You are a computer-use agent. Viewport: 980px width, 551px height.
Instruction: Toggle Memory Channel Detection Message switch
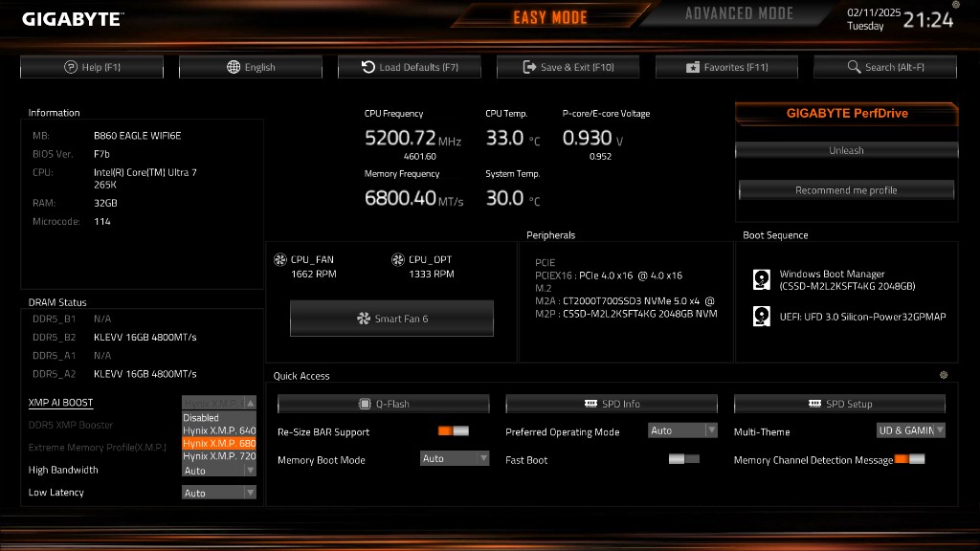tap(909, 459)
